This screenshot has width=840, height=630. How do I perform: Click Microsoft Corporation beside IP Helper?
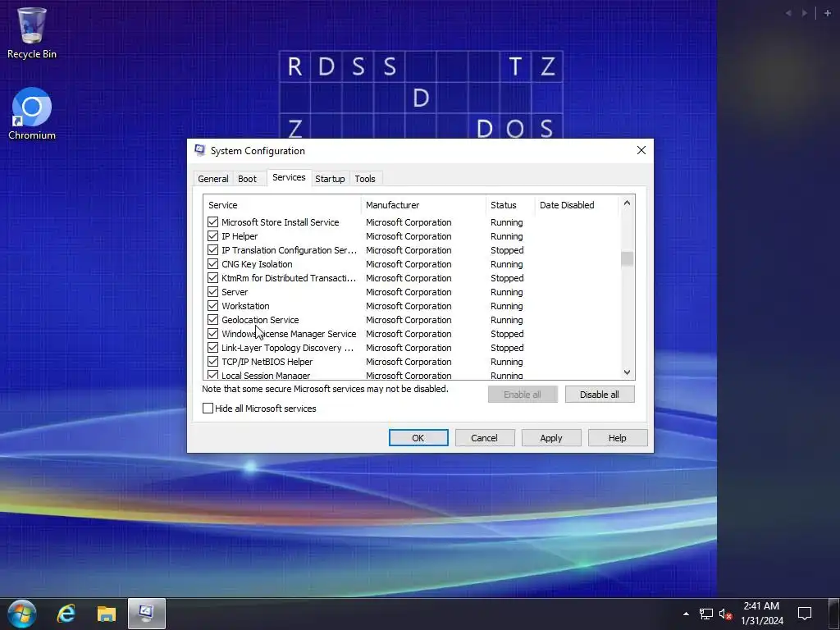click(x=409, y=236)
